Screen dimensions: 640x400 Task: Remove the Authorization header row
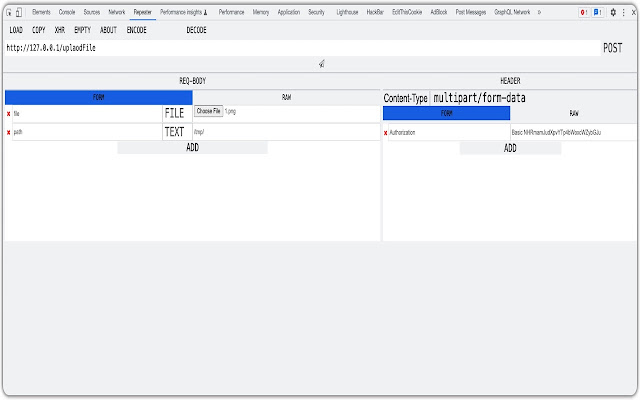tap(386, 132)
